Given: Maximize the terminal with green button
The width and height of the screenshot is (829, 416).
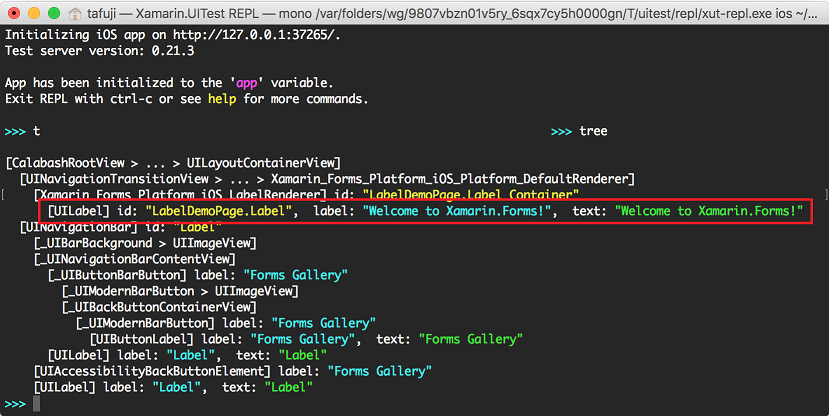Looking at the screenshot, I should pyautogui.click(x=54, y=13).
